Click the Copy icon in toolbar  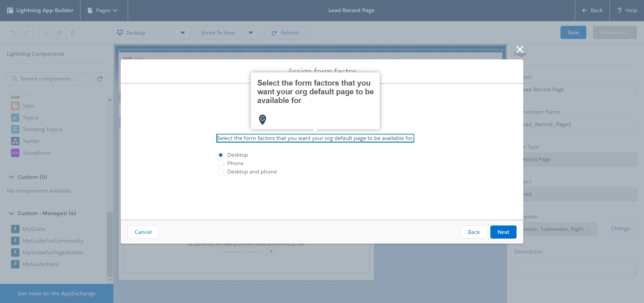[59, 33]
